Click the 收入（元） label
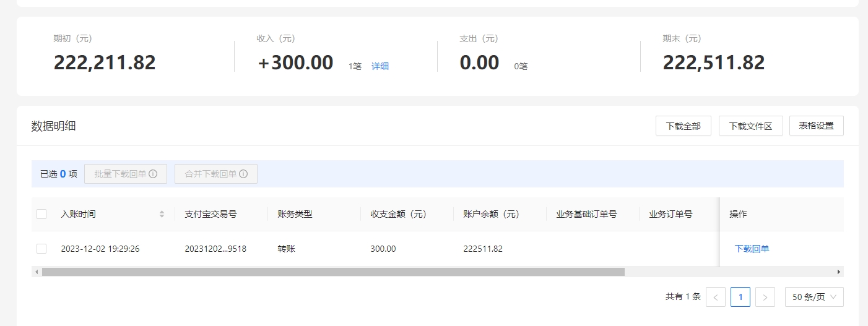The width and height of the screenshot is (868, 326). coord(276,38)
